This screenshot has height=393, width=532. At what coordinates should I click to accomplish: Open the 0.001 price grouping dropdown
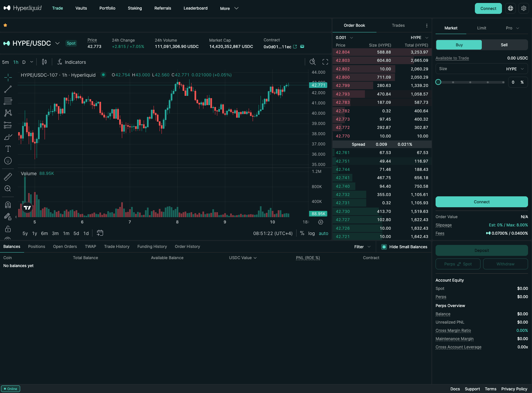(344, 38)
